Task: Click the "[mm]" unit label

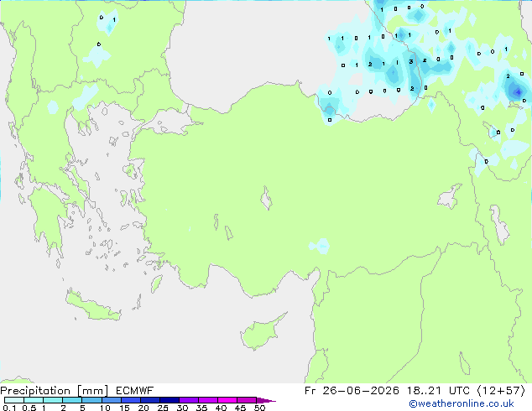Action: click(x=93, y=391)
